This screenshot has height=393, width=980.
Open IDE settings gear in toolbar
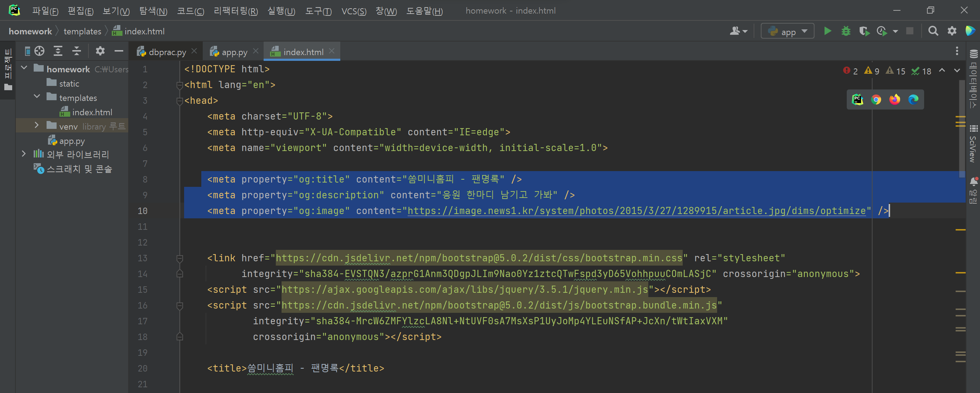pyautogui.click(x=952, y=31)
